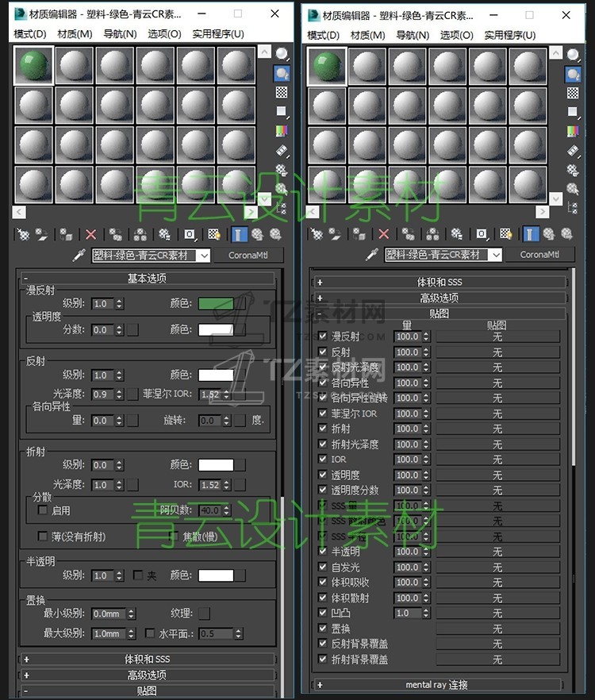Click Make Material Copy icon, left window
Screen dimensions: 595x700
click(x=116, y=234)
